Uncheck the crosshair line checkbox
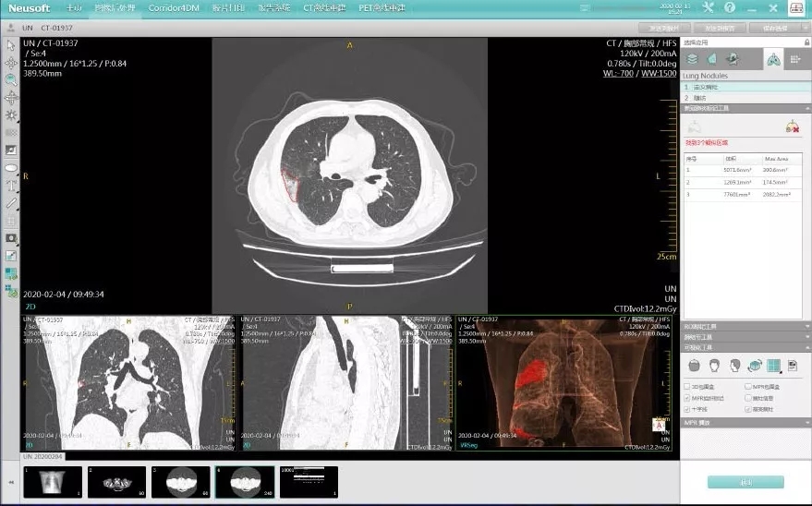Screen dimensions: 812x506 click(x=688, y=408)
